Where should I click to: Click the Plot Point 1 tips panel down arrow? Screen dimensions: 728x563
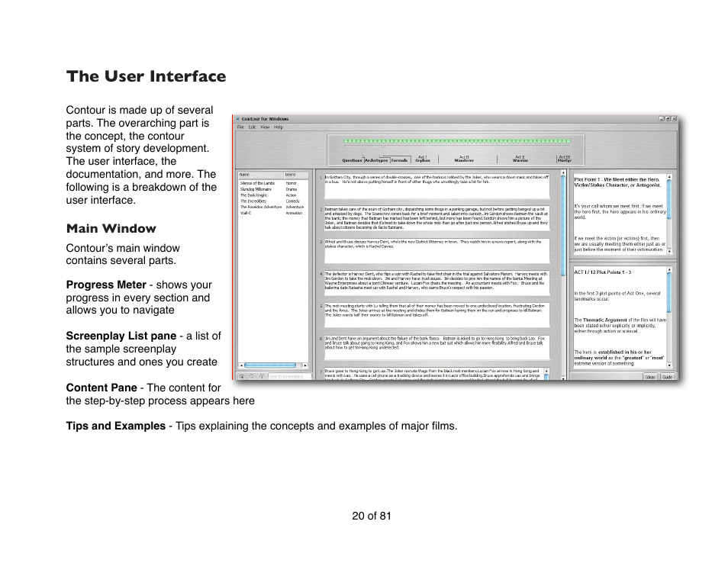(x=669, y=251)
